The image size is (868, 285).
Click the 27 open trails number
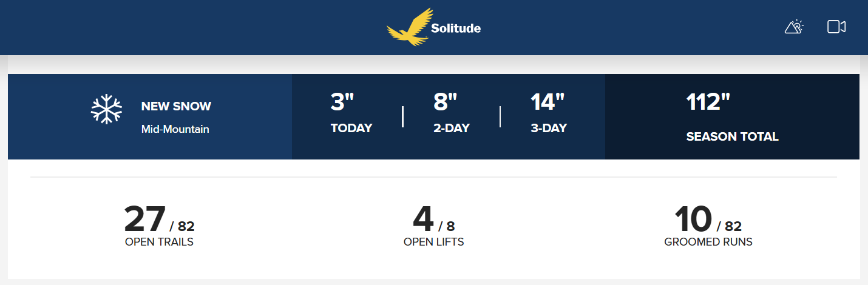click(x=145, y=220)
